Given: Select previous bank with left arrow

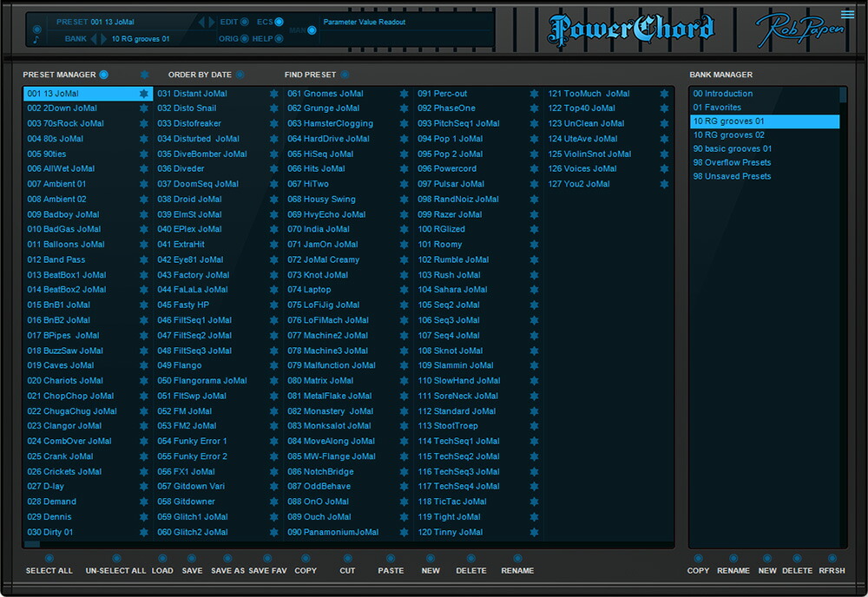Looking at the screenshot, I should pos(94,39).
